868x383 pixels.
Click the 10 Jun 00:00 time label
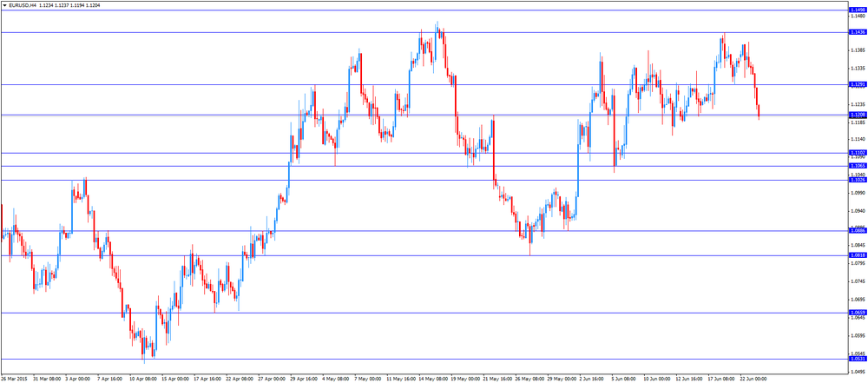658,380
